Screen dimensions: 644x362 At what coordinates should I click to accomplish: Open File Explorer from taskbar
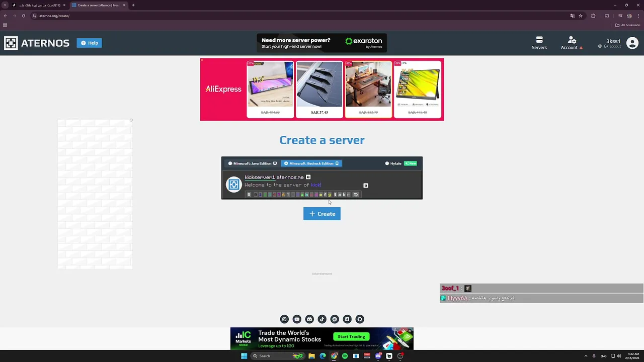click(311, 356)
